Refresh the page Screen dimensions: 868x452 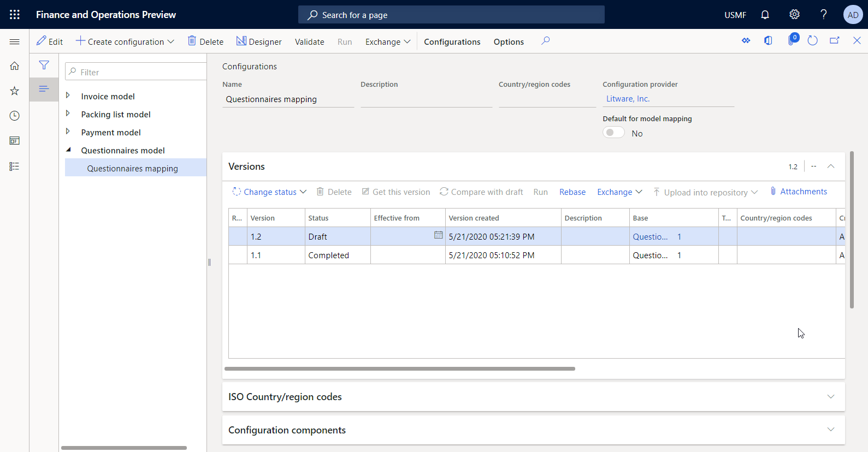pos(812,41)
